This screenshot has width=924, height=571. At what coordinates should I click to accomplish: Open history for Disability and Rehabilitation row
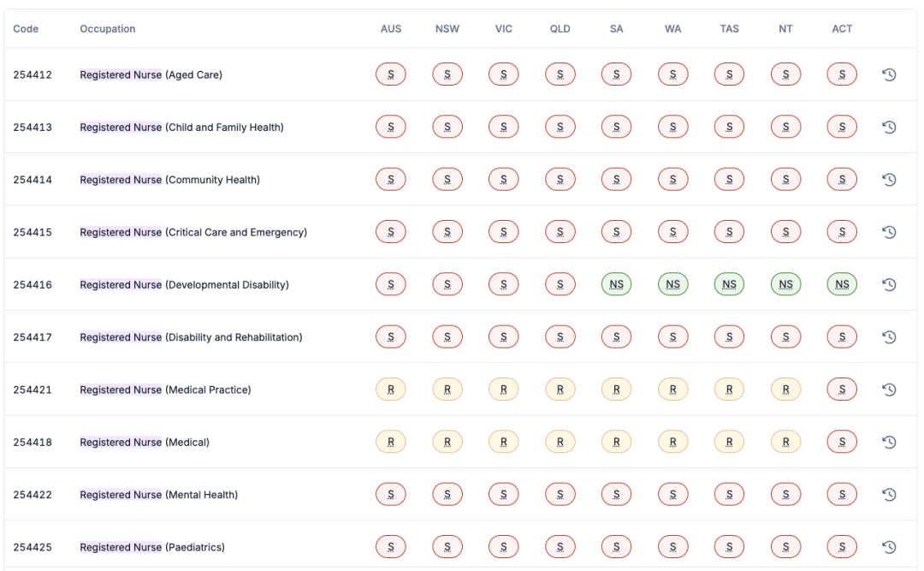pyautogui.click(x=889, y=337)
